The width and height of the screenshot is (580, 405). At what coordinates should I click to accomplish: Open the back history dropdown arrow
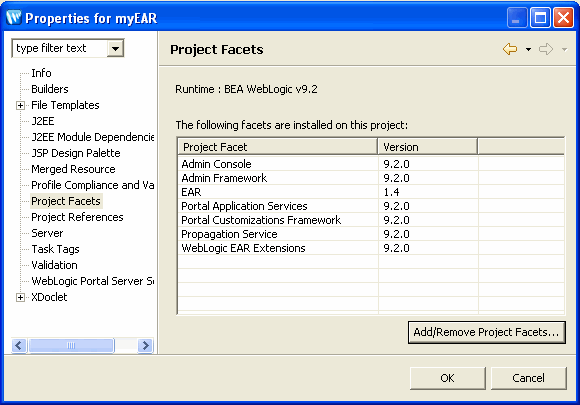[x=528, y=49]
